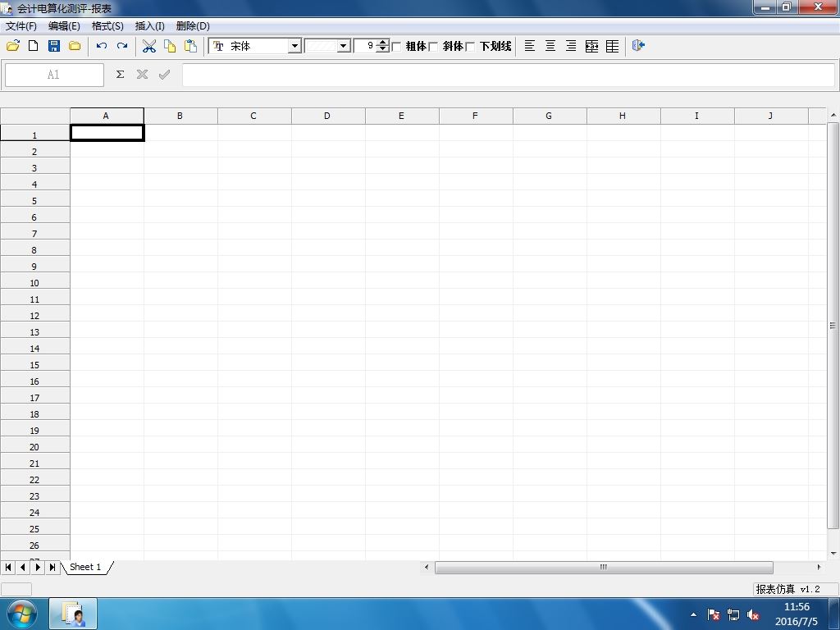
Task: Open the taskbar clock showing 11:56
Action: 797,614
